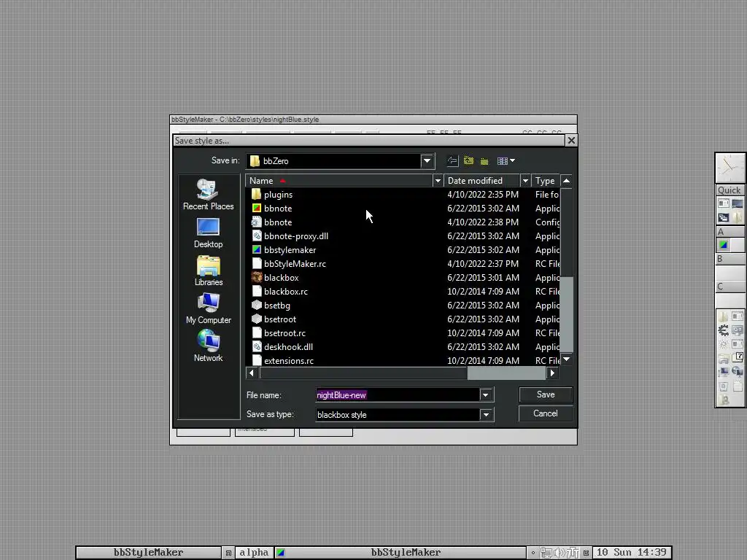Go back to last folder visited icon

[x=452, y=161]
